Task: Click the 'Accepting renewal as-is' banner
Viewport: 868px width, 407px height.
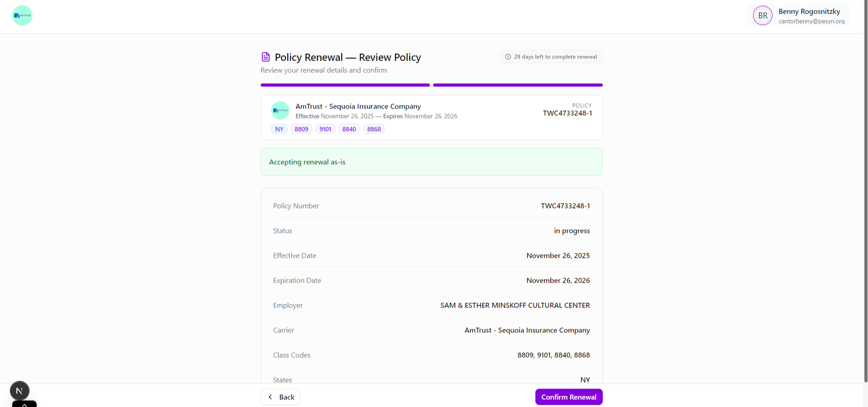Action: [431, 161]
